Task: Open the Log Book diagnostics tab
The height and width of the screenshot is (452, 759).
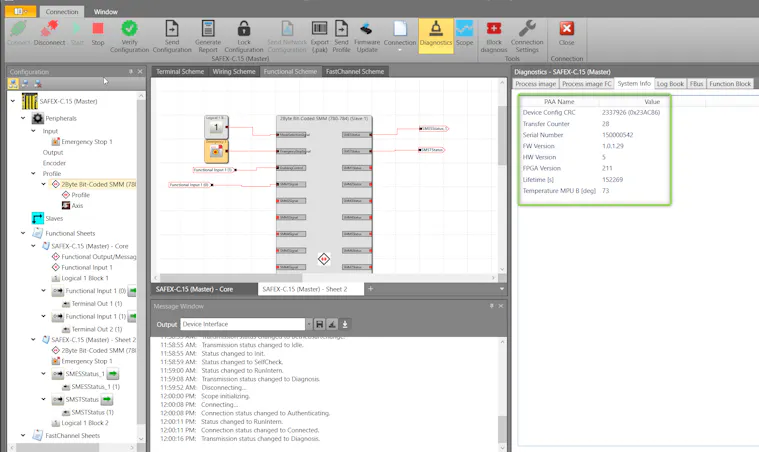Action: tap(670, 84)
